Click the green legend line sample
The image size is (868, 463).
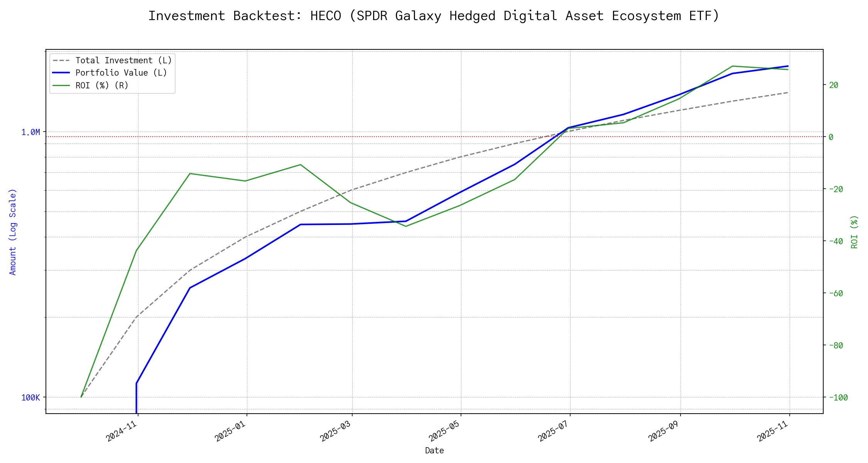tap(61, 85)
